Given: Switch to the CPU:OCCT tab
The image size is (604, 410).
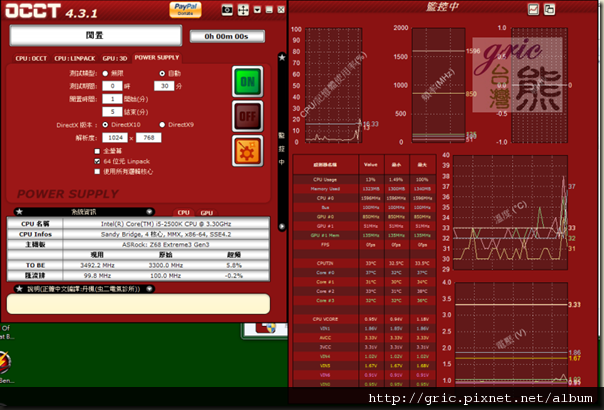Looking at the screenshot, I should [x=31, y=58].
